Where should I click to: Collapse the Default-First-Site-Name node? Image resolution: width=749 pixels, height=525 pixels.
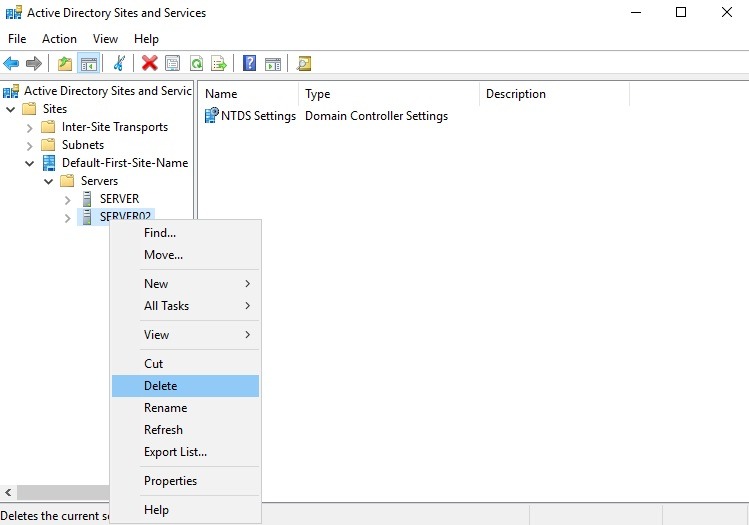pos(30,163)
